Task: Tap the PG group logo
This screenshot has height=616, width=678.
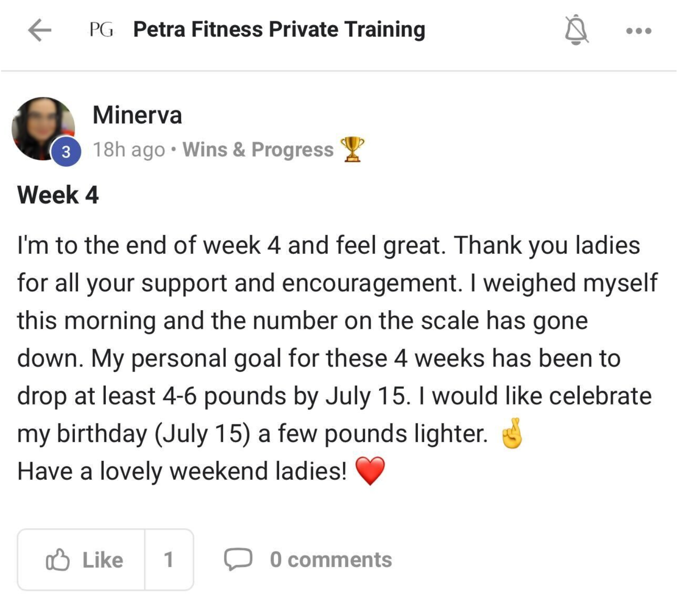Action: [101, 30]
